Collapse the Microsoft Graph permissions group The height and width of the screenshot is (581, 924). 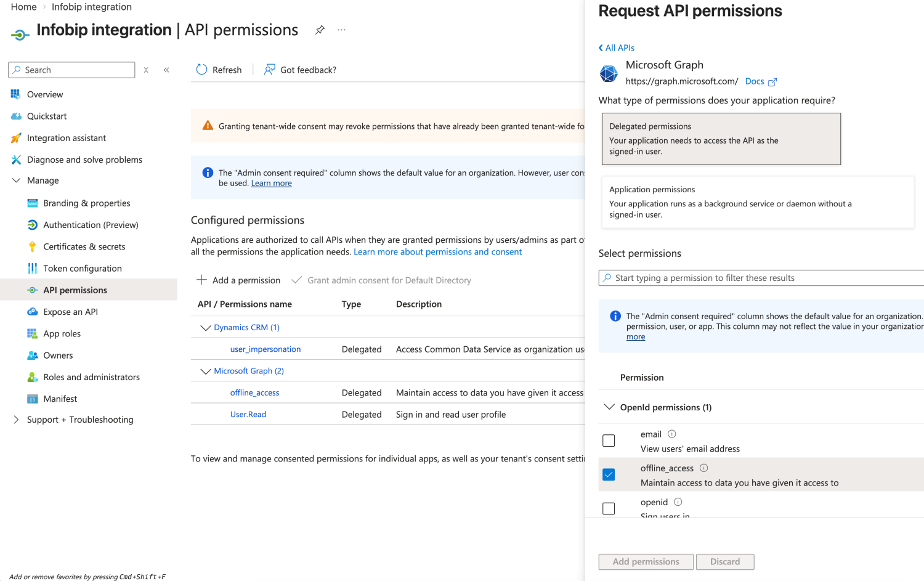point(206,370)
